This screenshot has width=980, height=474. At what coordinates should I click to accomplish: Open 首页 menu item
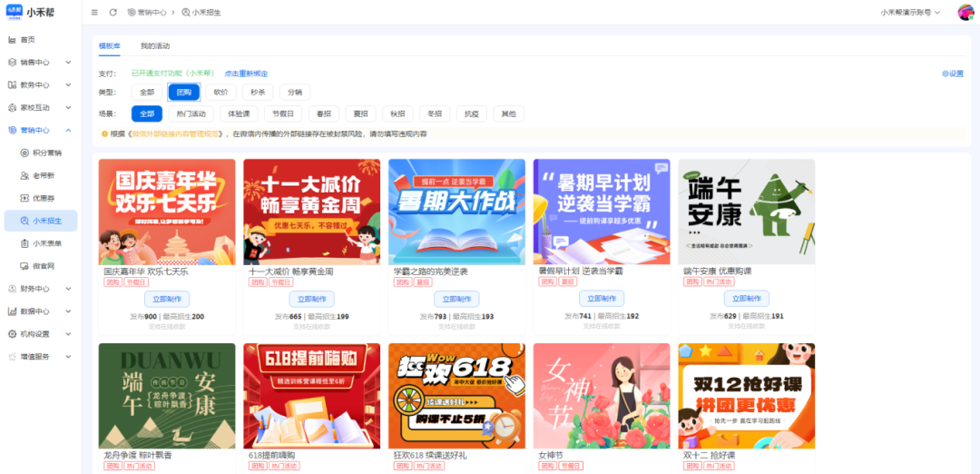(41, 40)
